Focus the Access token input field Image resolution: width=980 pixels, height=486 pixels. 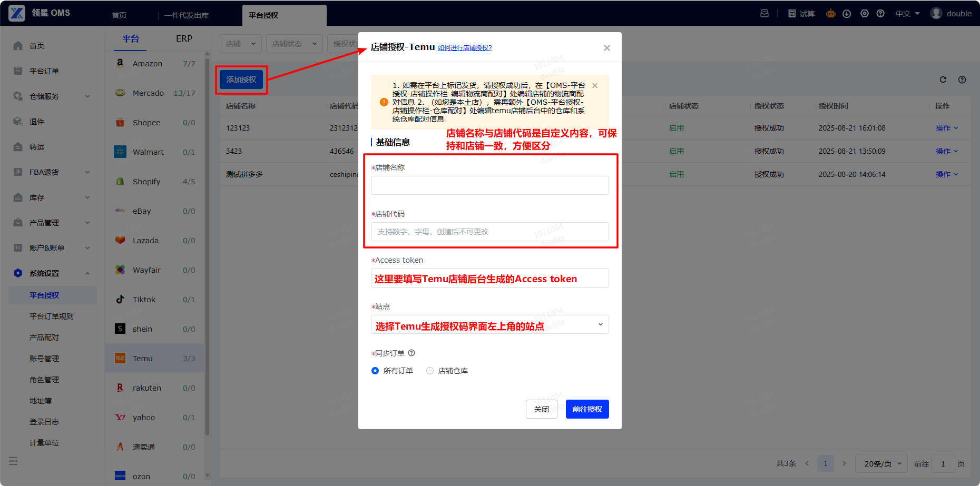tap(490, 278)
